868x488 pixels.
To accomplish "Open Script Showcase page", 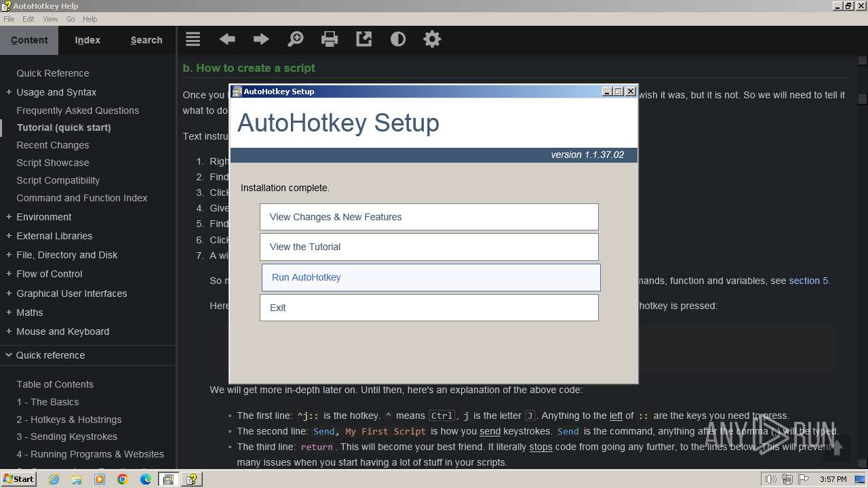I will tap(53, 163).
